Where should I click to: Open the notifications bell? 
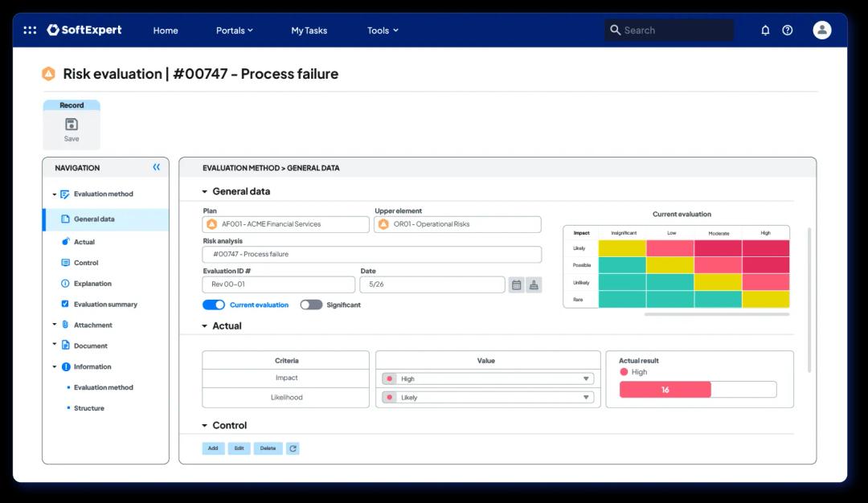[765, 31]
